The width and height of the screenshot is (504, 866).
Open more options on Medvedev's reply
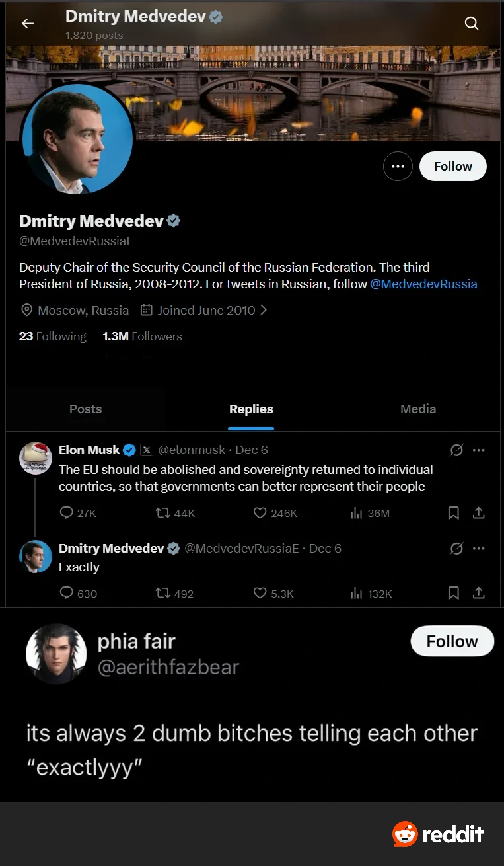(479, 548)
